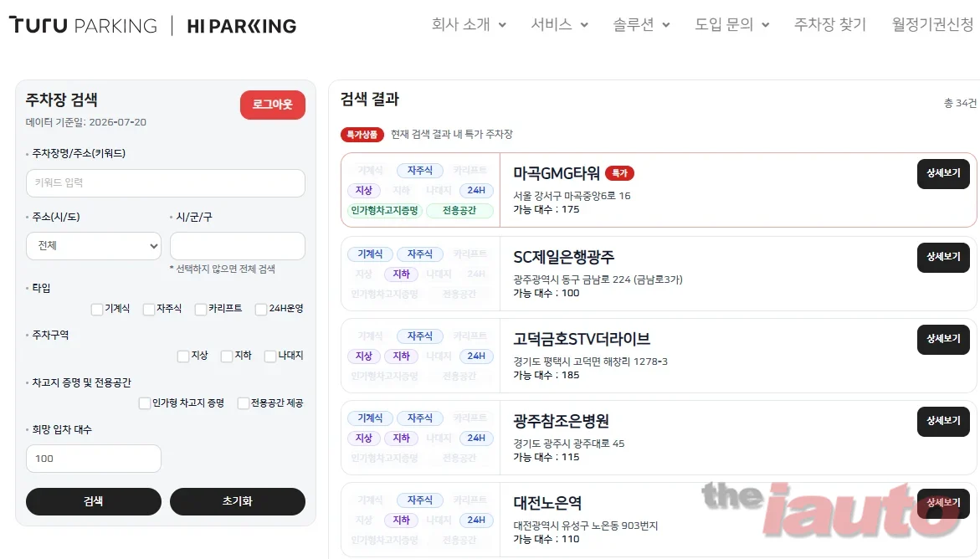
Task: Check the 나대지 parking zone checkbox
Action: [x=270, y=356]
